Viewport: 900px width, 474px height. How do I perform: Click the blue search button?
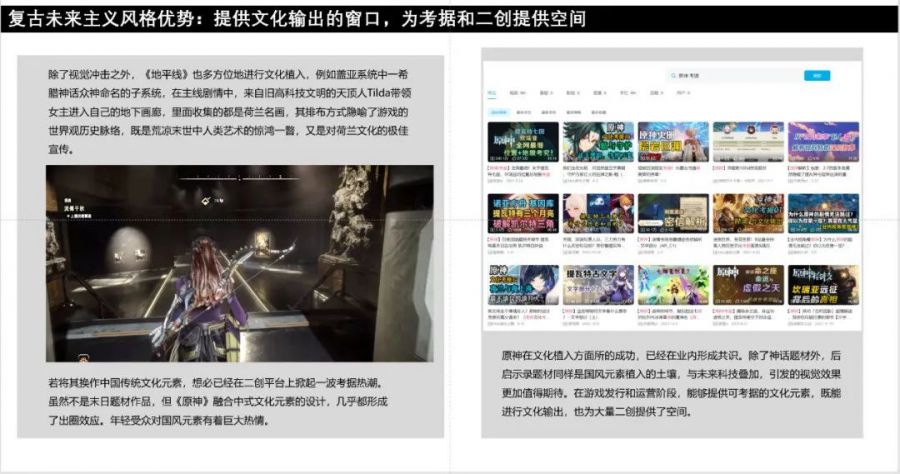817,76
